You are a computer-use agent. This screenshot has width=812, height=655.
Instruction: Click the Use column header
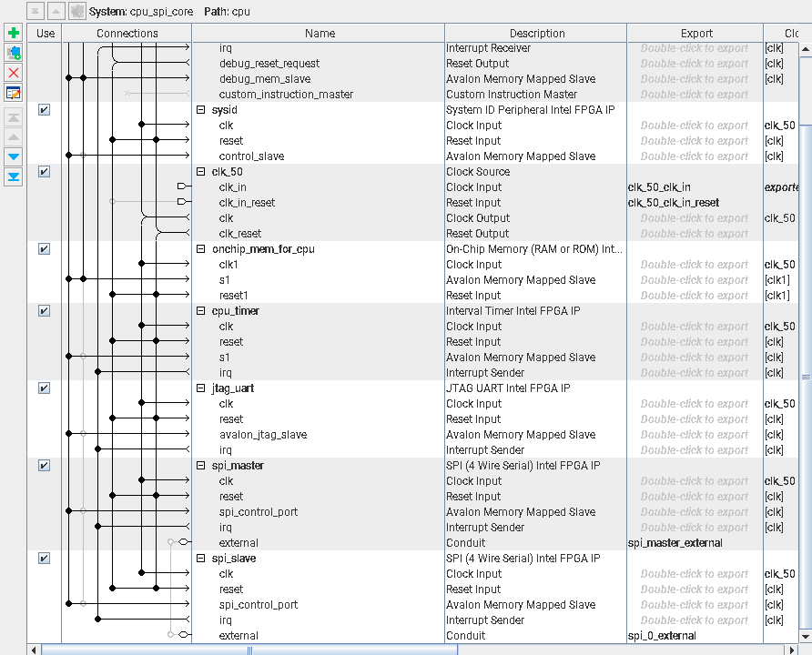pyautogui.click(x=45, y=33)
